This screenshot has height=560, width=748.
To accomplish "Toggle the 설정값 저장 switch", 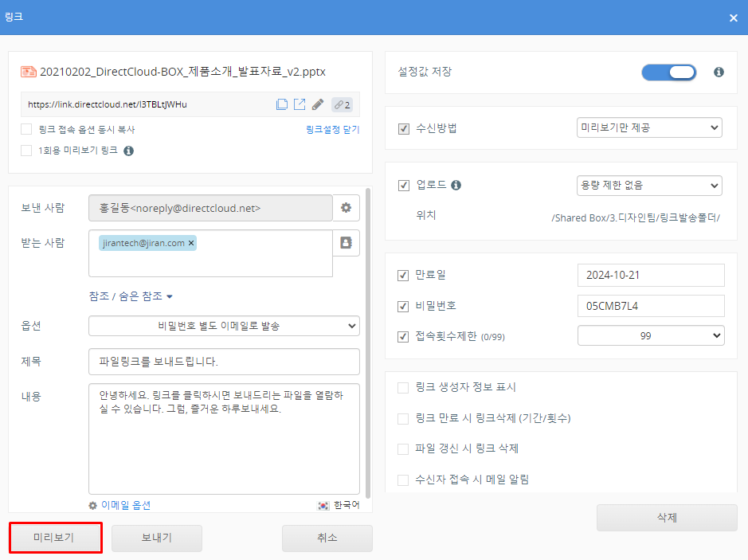I will [668, 72].
